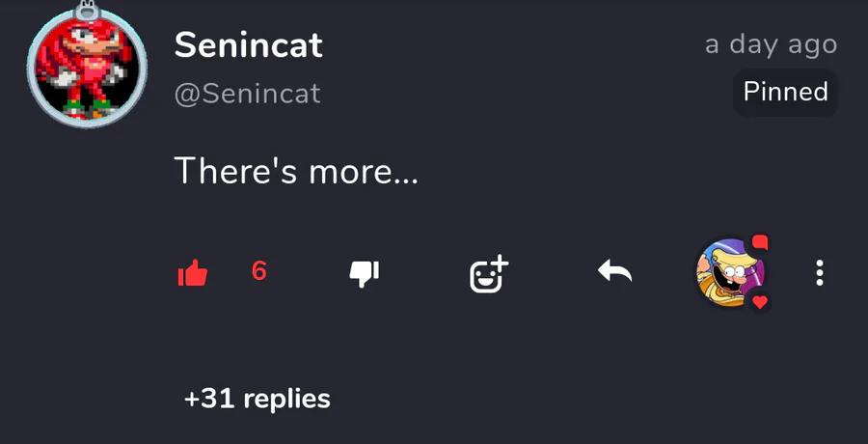Dislike Senincat's comment with thumbs-down icon
This screenshot has height=444, width=868.
pyautogui.click(x=364, y=274)
